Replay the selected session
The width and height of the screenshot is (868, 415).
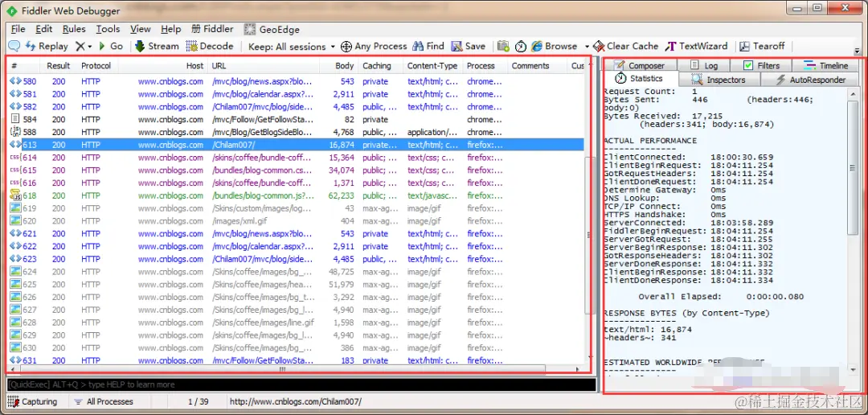click(x=47, y=46)
